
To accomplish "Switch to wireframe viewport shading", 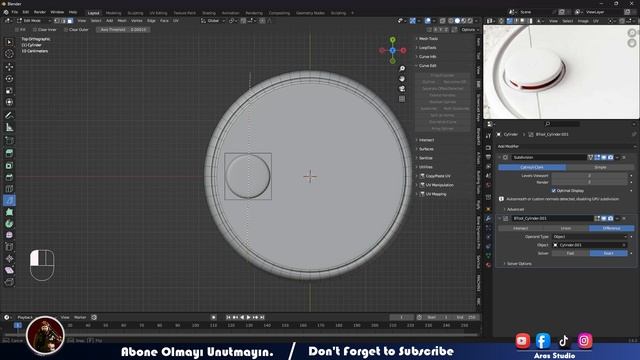I will point(451,20).
